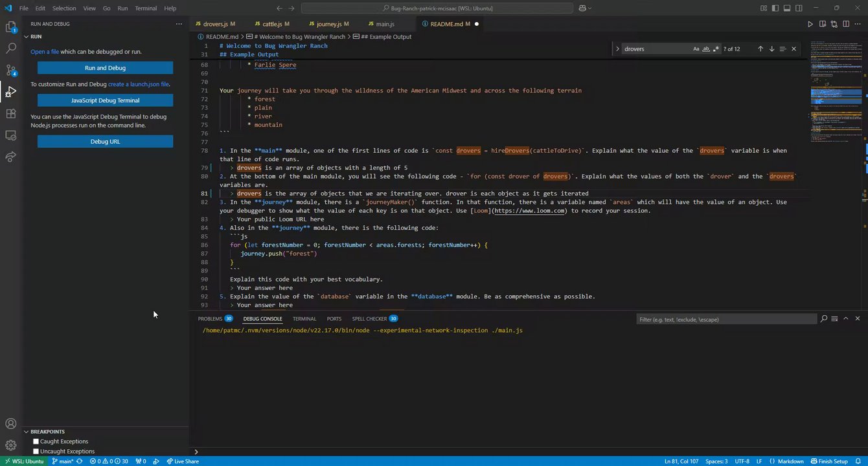Collapse the Run section header
868x466 pixels.
point(36,37)
